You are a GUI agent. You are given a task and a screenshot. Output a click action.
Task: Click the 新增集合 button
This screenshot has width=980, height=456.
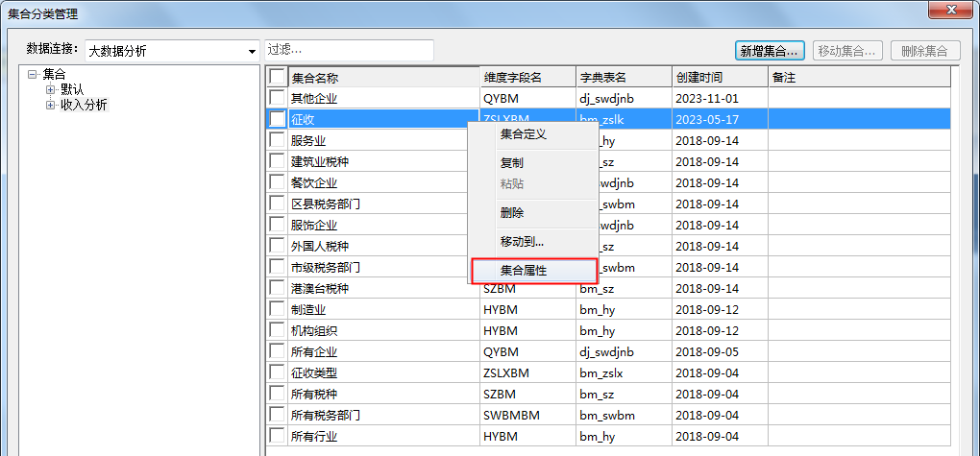(770, 50)
